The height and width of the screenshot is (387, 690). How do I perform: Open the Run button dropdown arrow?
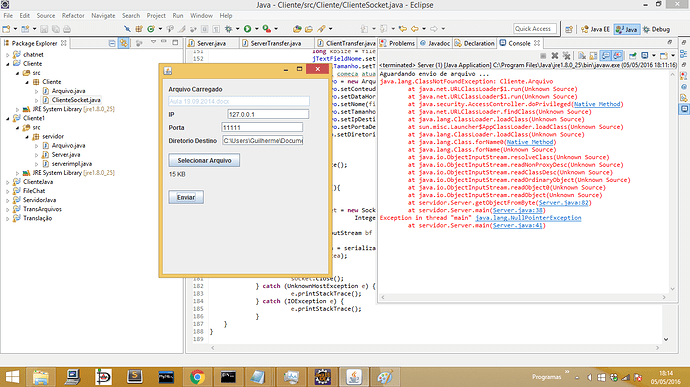[257, 29]
